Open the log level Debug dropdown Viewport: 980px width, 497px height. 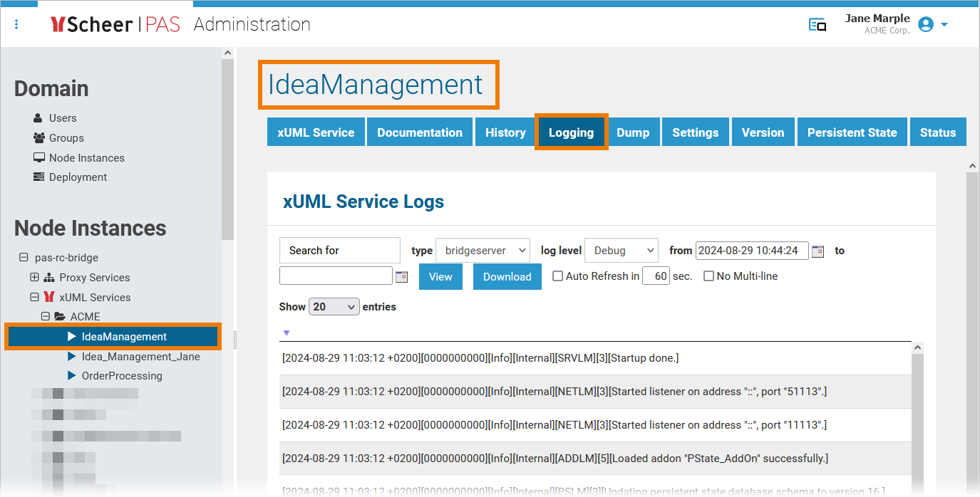point(621,251)
